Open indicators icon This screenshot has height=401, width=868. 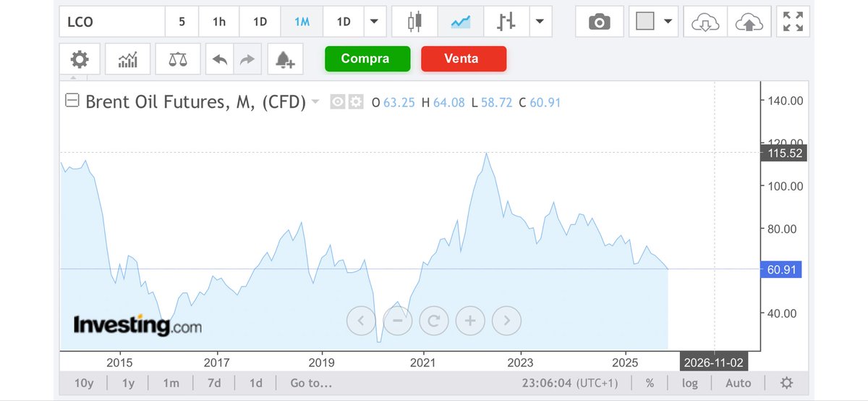[x=128, y=59]
